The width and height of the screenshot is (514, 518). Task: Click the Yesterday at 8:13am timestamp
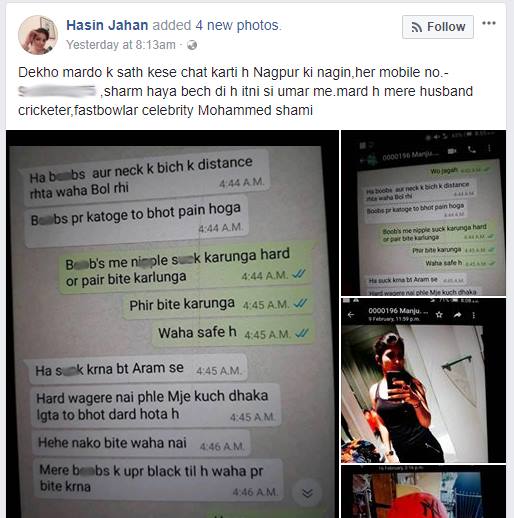[121, 45]
